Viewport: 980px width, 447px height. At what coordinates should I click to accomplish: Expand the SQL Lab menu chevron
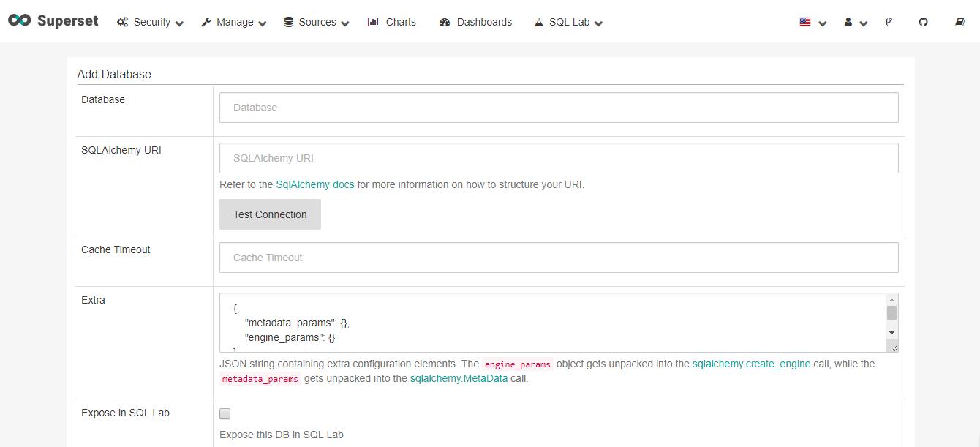click(x=598, y=23)
